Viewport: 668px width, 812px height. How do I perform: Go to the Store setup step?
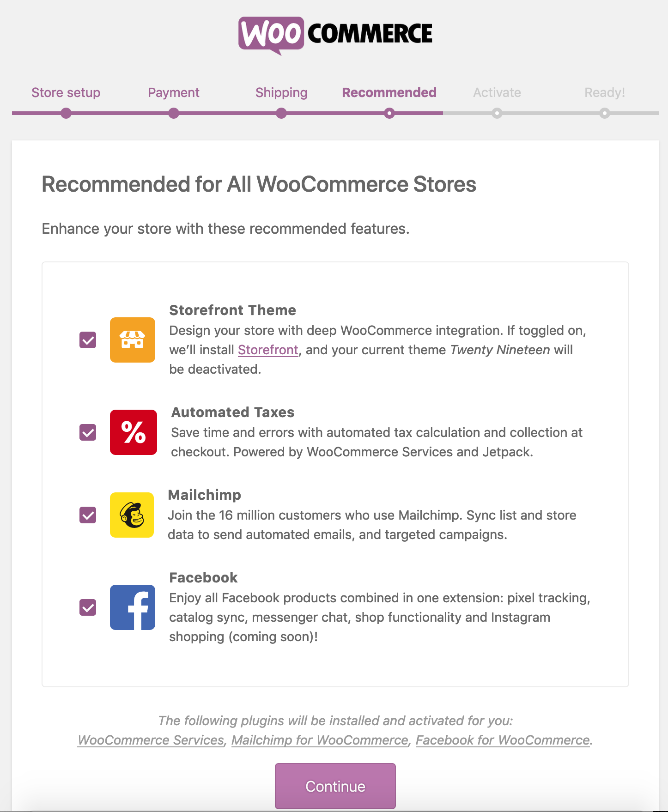point(66,92)
